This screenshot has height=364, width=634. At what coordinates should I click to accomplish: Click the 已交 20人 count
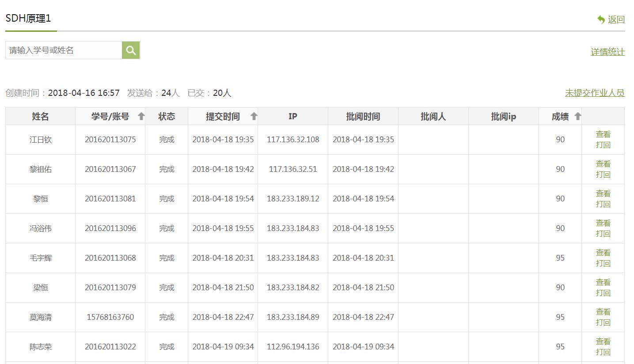pyautogui.click(x=209, y=93)
